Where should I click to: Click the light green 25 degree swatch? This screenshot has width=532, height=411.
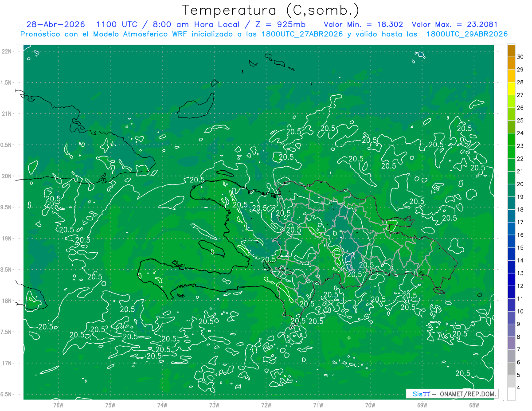click(511, 114)
